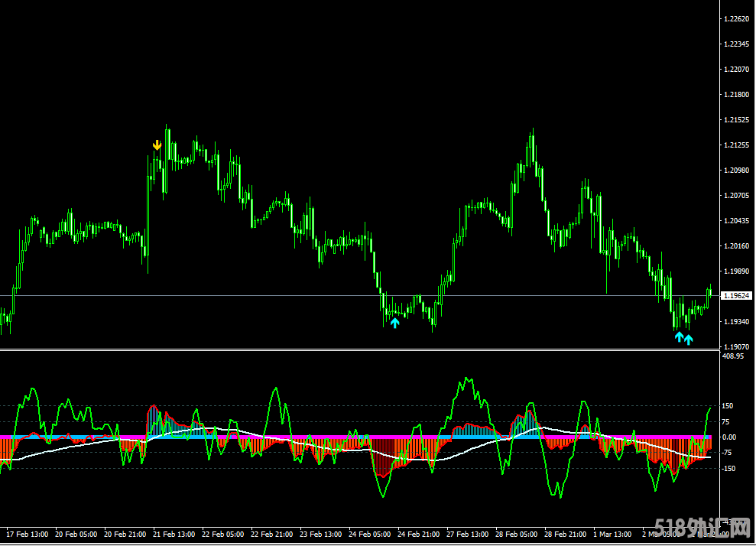The height and width of the screenshot is (546, 756).
Task: Select the earlier of the two cyan arrows at 2 Mar
Action: (679, 336)
